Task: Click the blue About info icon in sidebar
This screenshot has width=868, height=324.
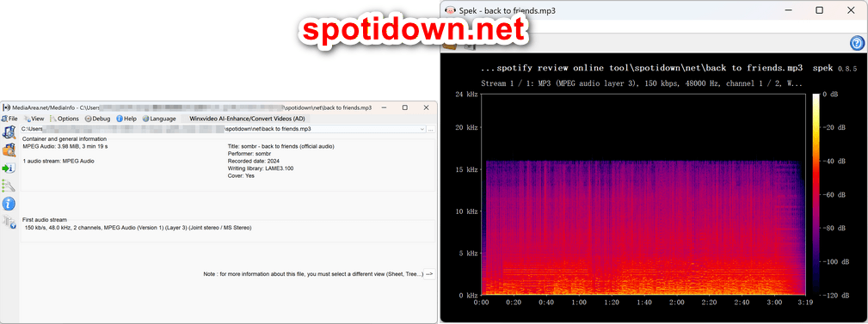Action: (9, 204)
